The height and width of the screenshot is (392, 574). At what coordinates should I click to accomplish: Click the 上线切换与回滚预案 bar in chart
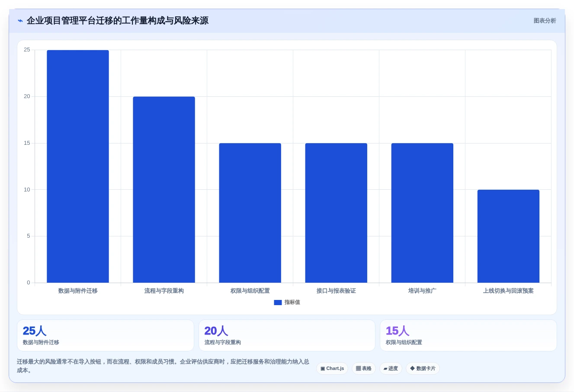pos(508,236)
